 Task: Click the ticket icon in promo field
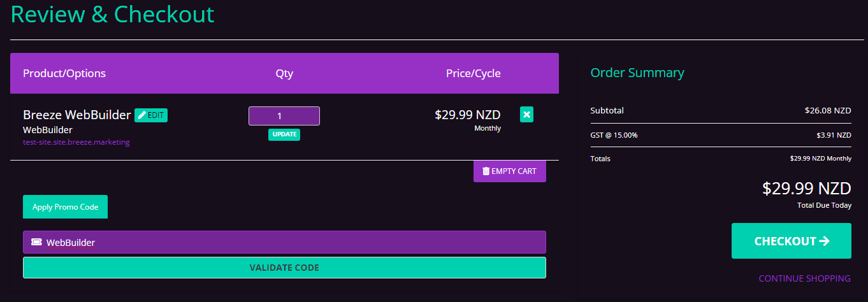coord(36,242)
